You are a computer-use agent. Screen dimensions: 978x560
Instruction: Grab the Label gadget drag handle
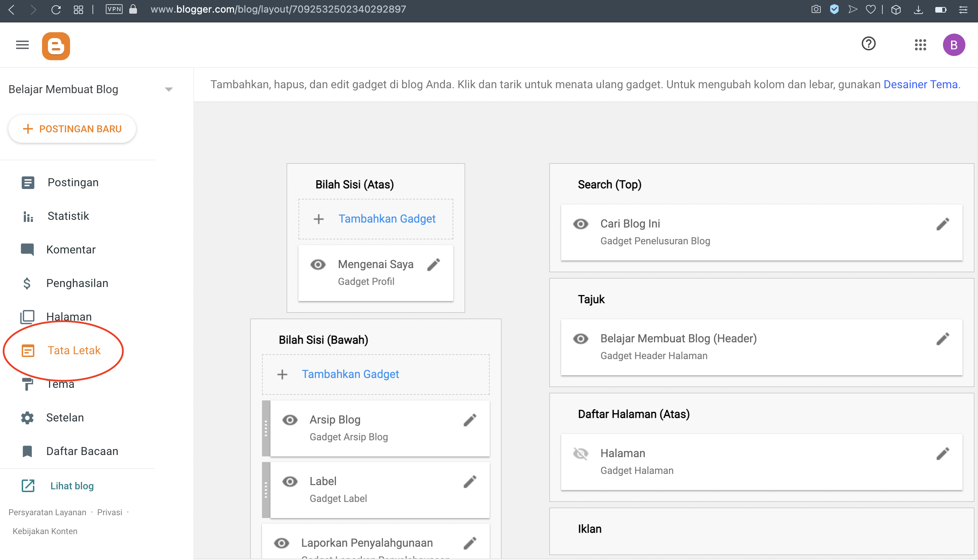click(266, 490)
